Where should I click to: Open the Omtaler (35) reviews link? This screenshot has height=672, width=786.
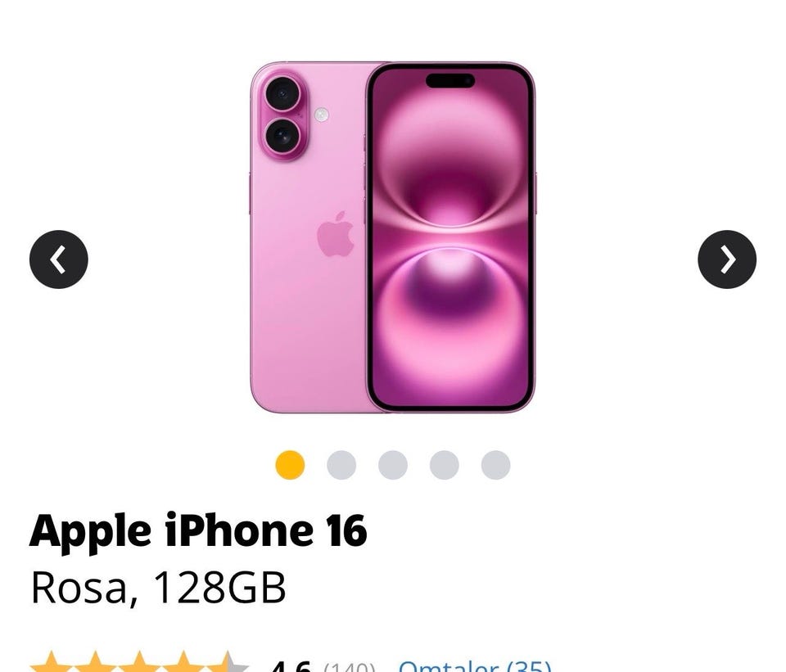tap(475, 666)
